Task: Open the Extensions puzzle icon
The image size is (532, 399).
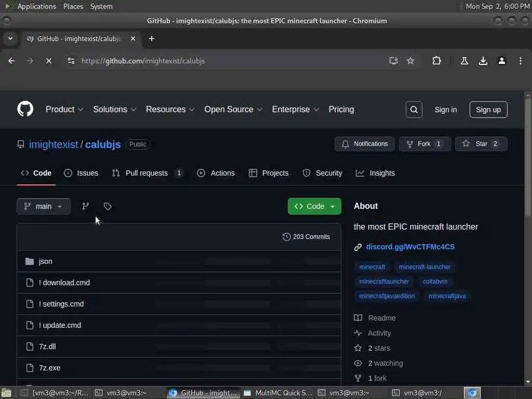Action: (x=436, y=61)
